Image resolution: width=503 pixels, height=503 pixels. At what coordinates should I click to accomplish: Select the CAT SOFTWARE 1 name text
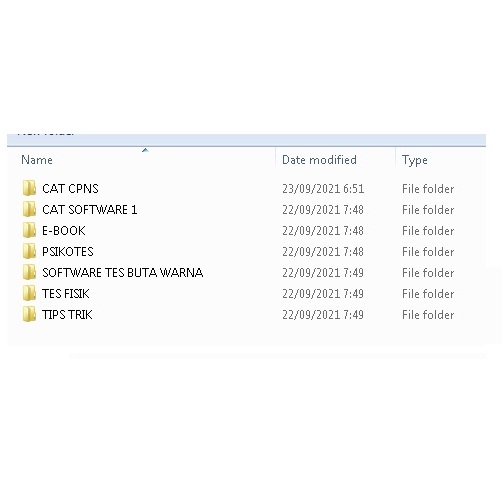click(x=90, y=210)
